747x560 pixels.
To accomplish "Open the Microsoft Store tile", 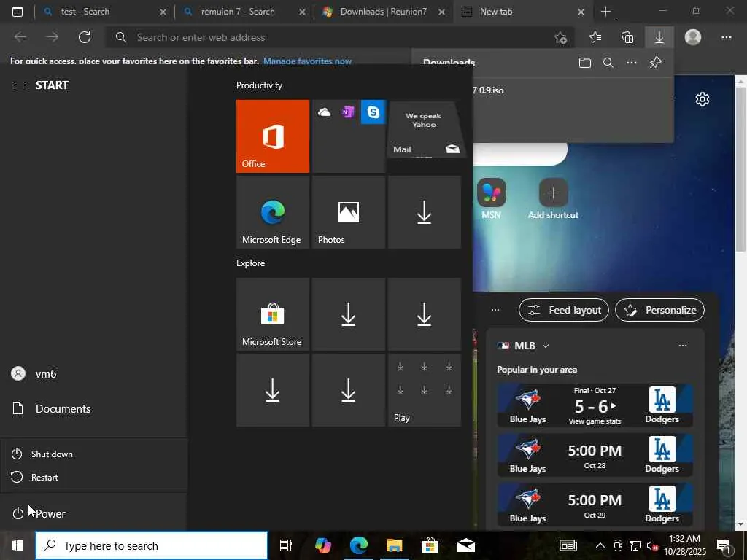I will click(273, 314).
